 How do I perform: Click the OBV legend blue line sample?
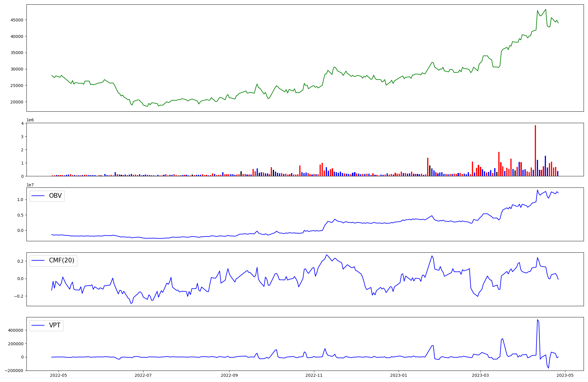click(38, 196)
